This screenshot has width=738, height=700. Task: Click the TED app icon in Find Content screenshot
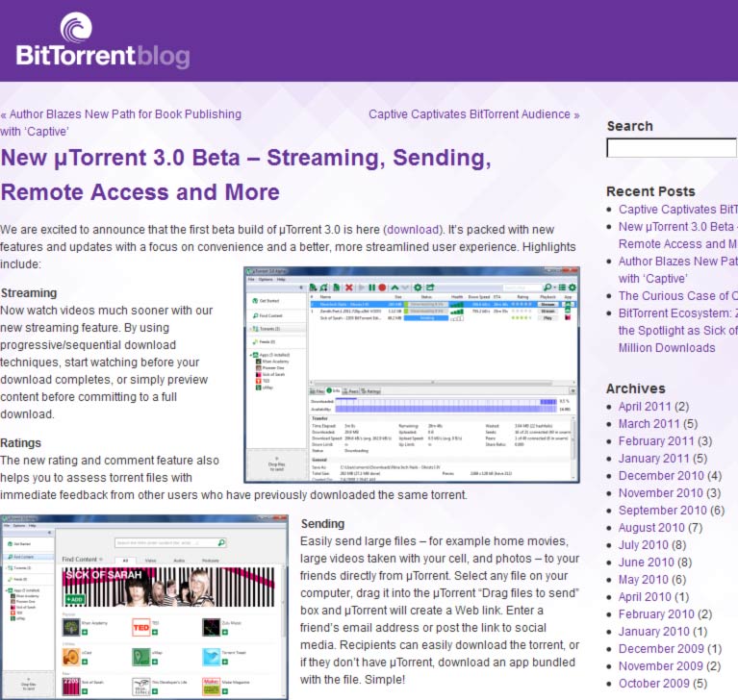(x=141, y=628)
